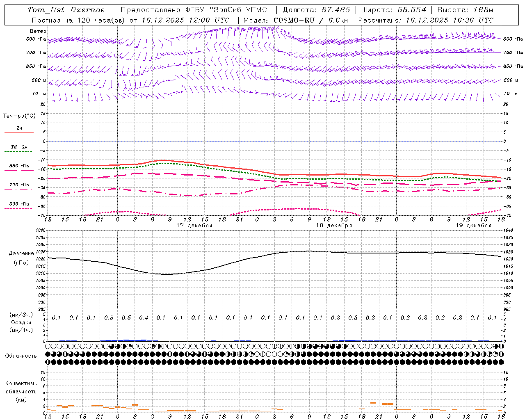Click left '850 гПа' wind level label

click(36, 66)
